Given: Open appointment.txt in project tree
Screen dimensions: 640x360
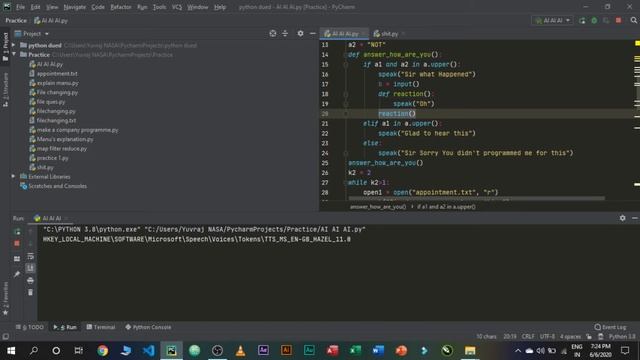Looking at the screenshot, I should 53,73.
